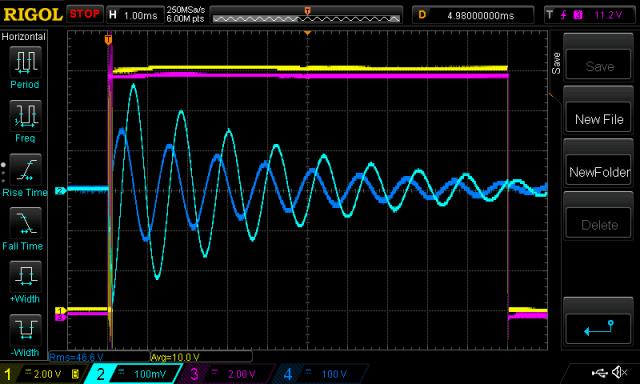
Task: Choose the Fall Time measurement icon
Action: pyautogui.click(x=25, y=223)
